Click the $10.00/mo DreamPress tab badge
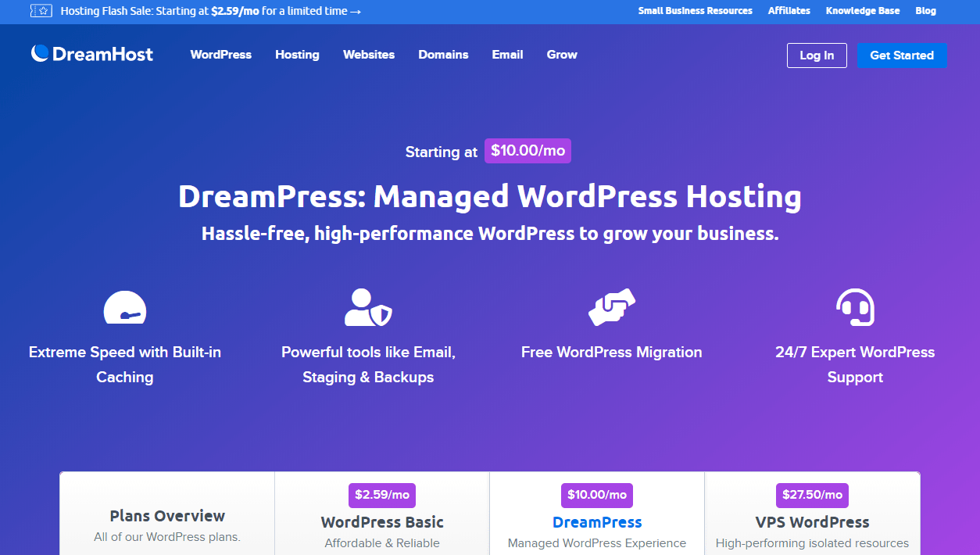This screenshot has height=555, width=980. tap(597, 495)
